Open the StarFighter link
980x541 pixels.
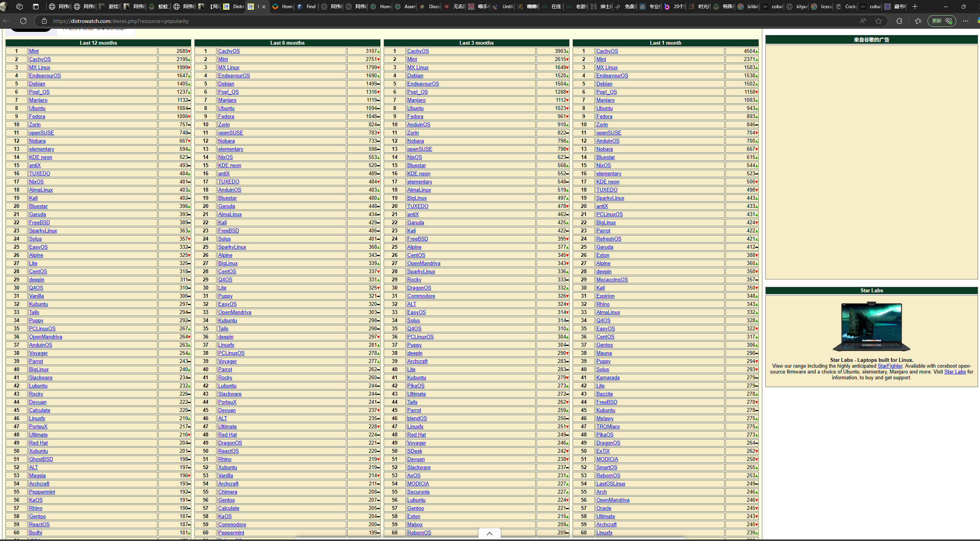pyautogui.click(x=890, y=366)
